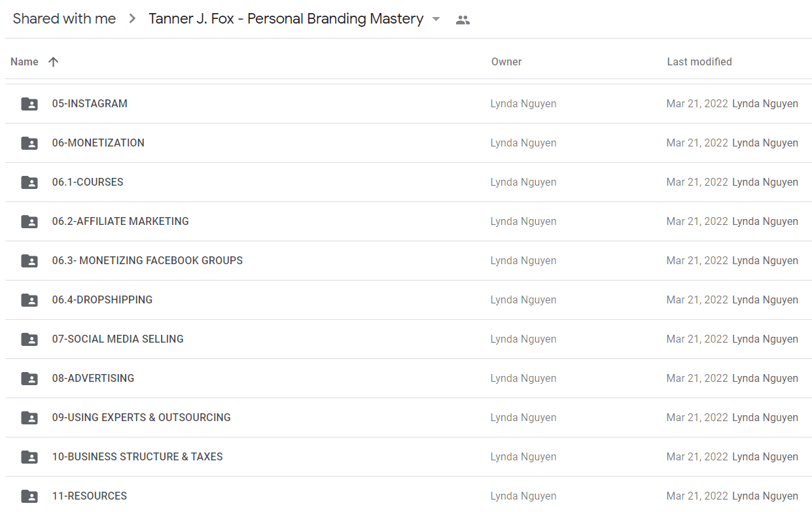Select the 10-BUSINESS STRUCTURE & TAXES folder name
The image size is (812, 512).
[137, 456]
